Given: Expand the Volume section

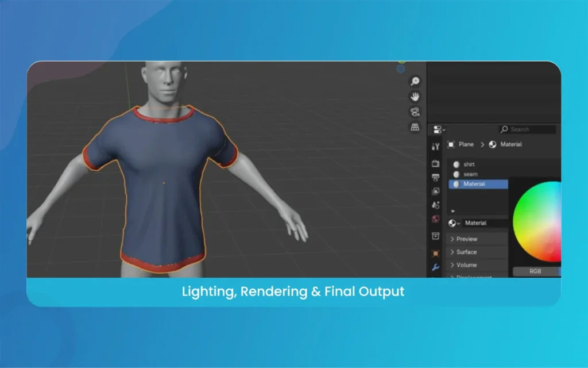Looking at the screenshot, I should pos(466,265).
